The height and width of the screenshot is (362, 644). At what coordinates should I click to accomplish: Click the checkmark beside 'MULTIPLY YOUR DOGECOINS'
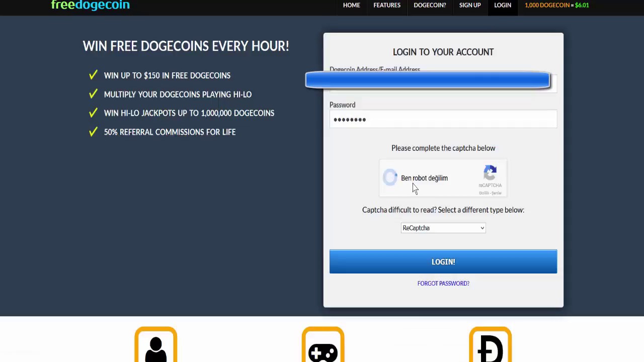93,94
